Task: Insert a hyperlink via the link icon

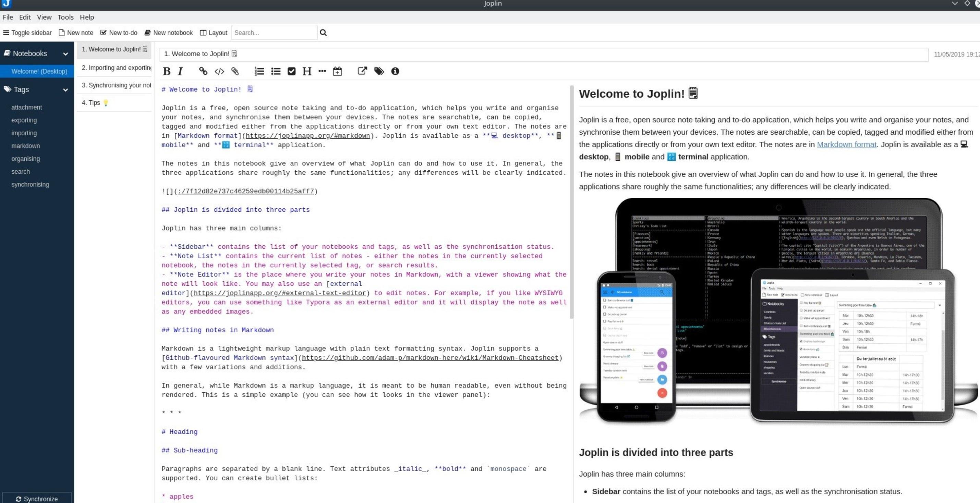Action: pyautogui.click(x=203, y=72)
